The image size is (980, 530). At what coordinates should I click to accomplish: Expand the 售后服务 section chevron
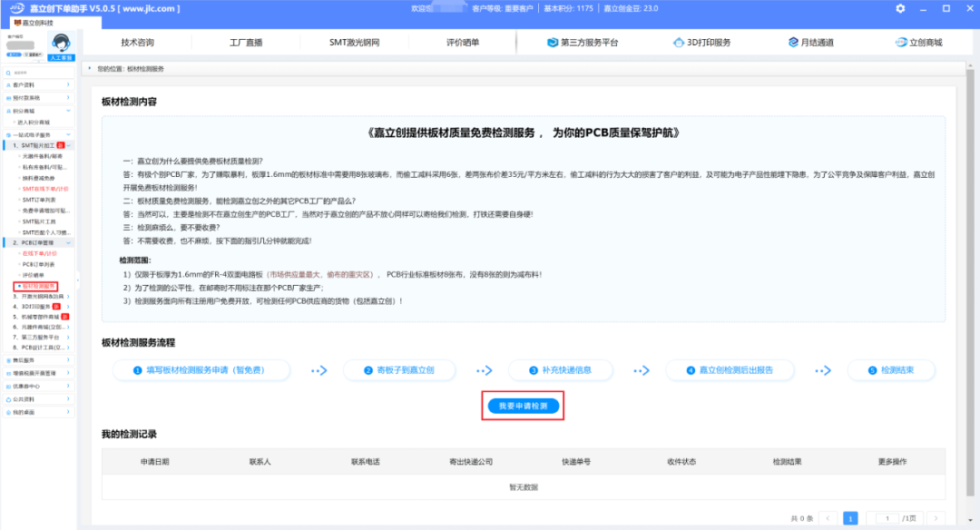click(68, 360)
